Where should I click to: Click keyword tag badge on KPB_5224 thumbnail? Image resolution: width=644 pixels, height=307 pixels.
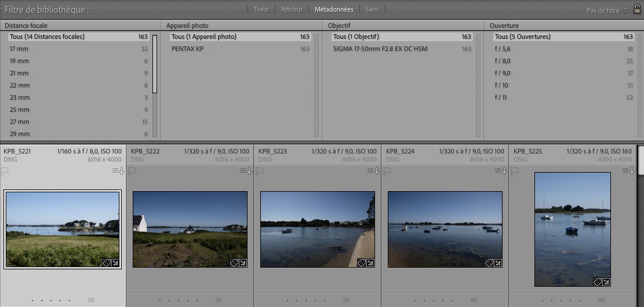point(488,262)
